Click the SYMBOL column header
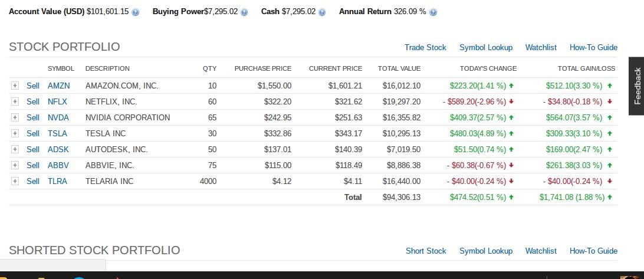644x279 pixels. [x=61, y=68]
